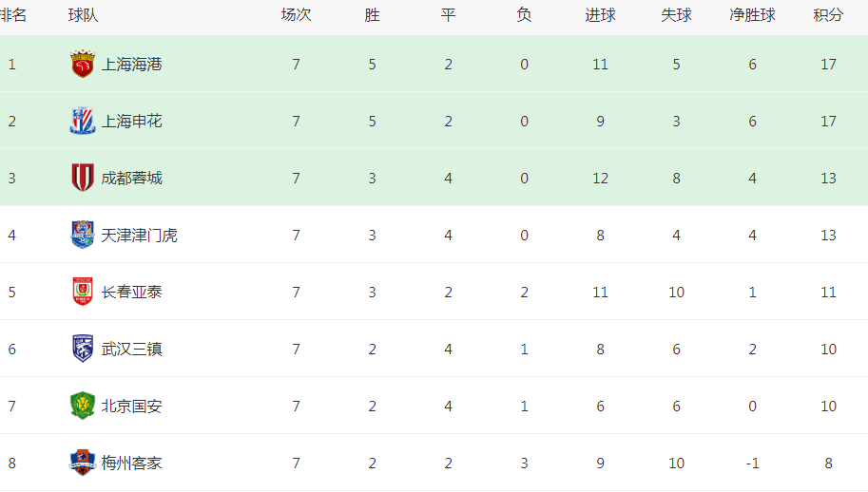The image size is (868, 492).
Task: Open the 梅州客家 team crest
Action: [83, 463]
